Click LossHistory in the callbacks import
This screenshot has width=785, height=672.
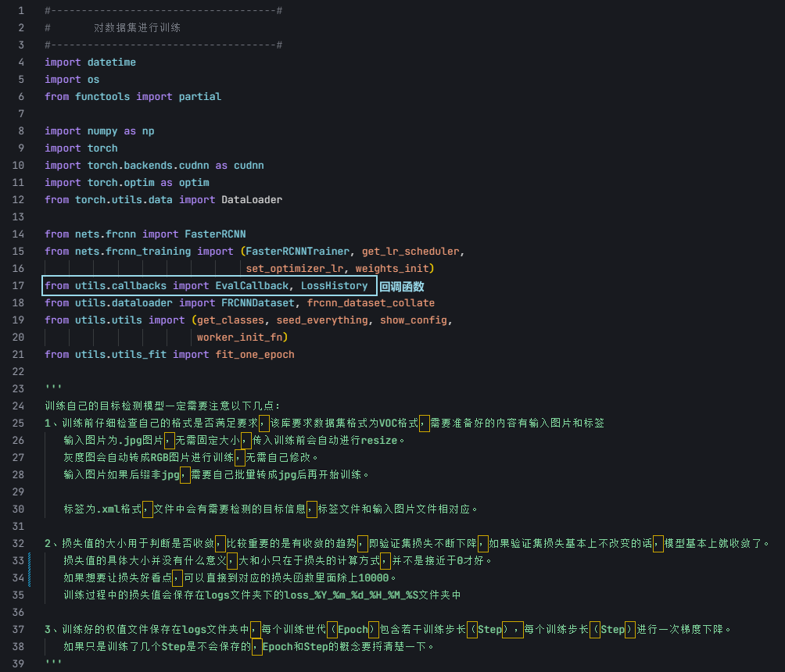tap(334, 286)
